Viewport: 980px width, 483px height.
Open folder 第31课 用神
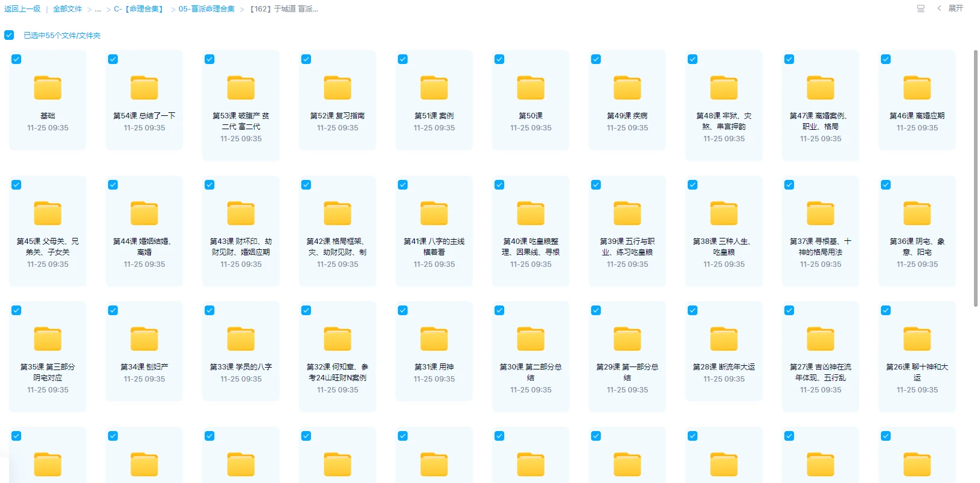tap(434, 339)
